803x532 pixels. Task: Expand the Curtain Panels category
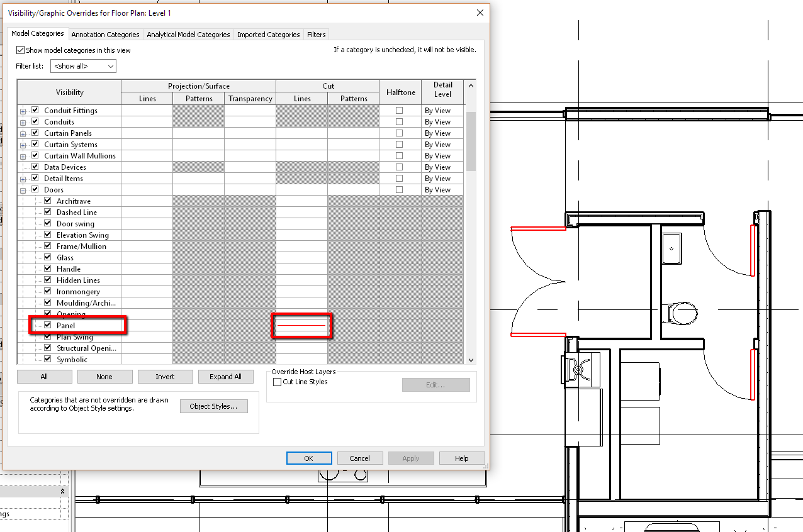[23, 134]
